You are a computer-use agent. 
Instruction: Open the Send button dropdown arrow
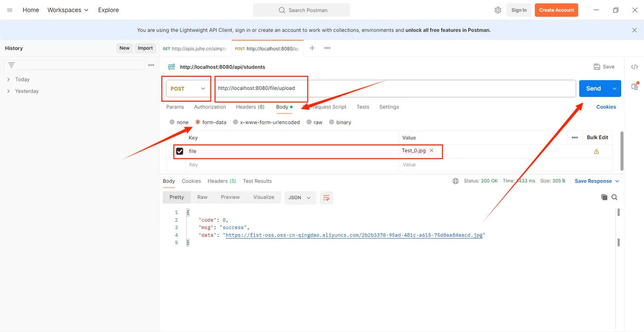(x=614, y=89)
